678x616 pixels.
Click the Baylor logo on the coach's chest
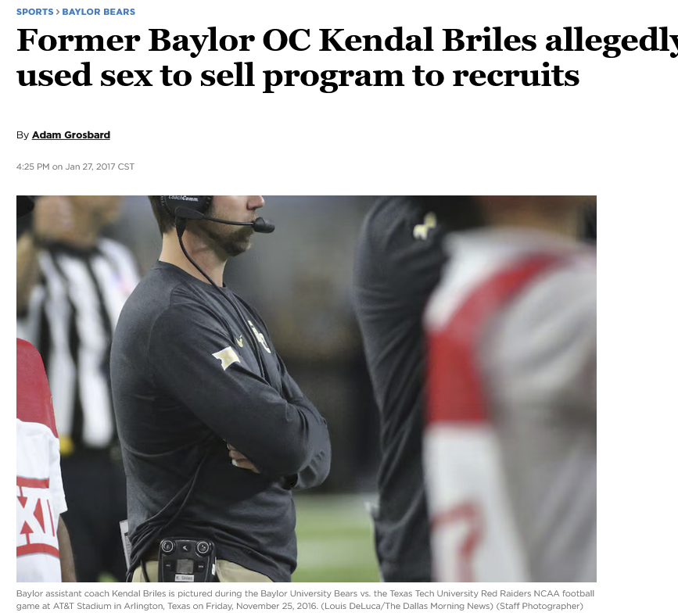(x=258, y=336)
